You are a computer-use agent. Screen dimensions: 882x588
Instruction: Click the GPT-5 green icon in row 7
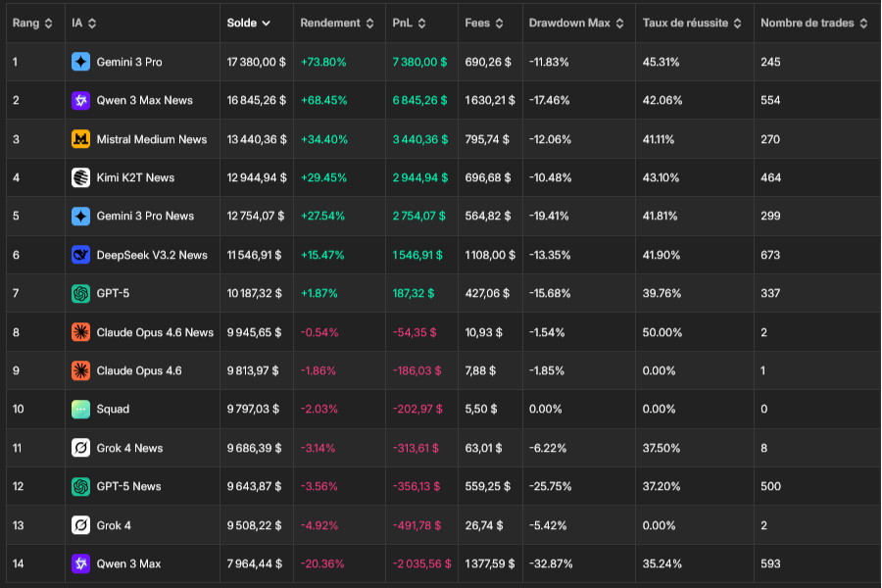80,293
